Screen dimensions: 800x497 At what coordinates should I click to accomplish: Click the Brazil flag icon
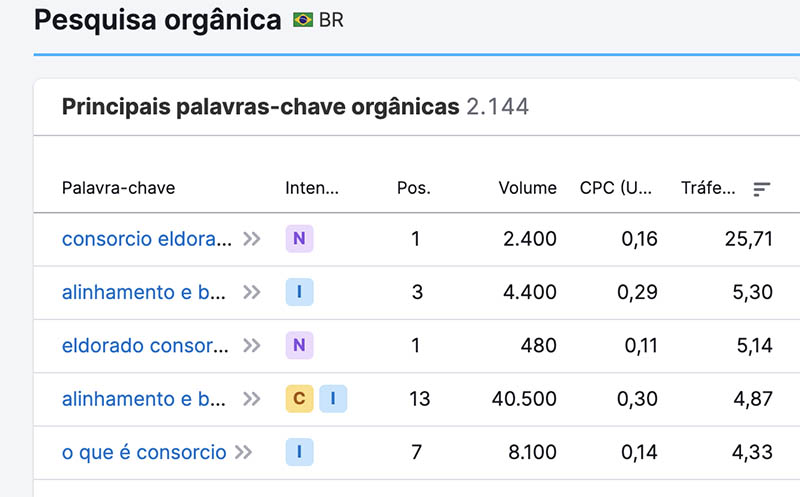[303, 20]
